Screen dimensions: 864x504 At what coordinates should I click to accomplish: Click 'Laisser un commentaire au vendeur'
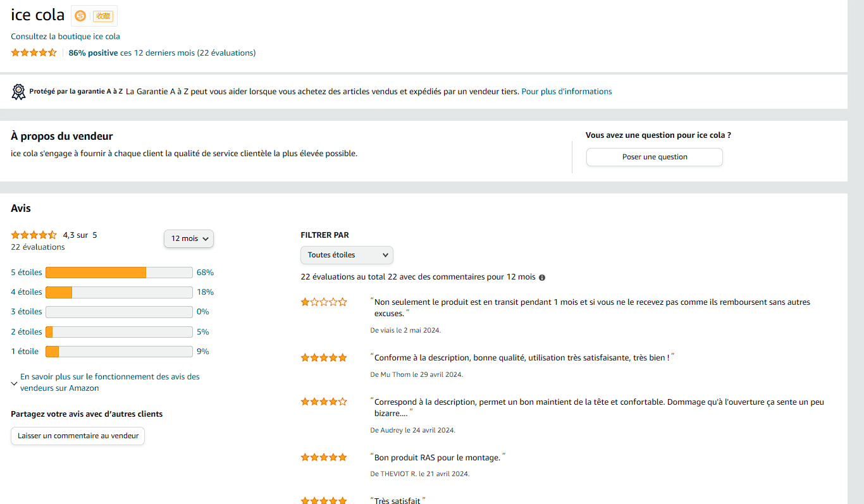(78, 436)
